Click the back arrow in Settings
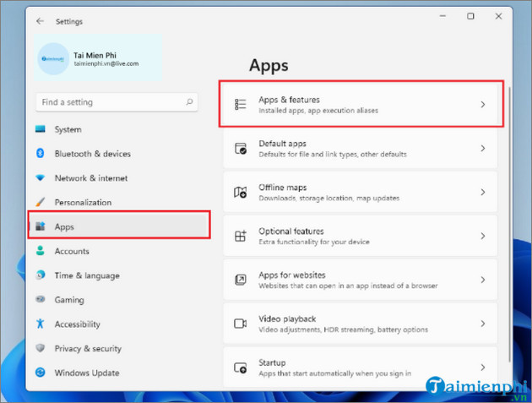 pyautogui.click(x=40, y=21)
